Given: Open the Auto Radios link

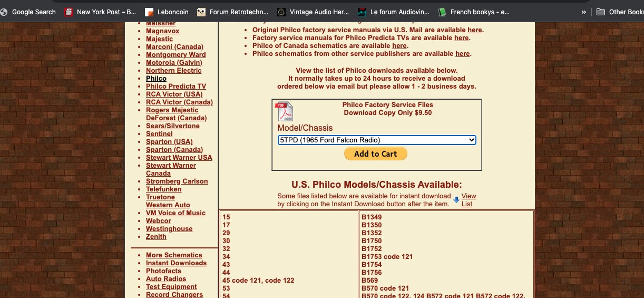Looking at the screenshot, I should 166,279.
